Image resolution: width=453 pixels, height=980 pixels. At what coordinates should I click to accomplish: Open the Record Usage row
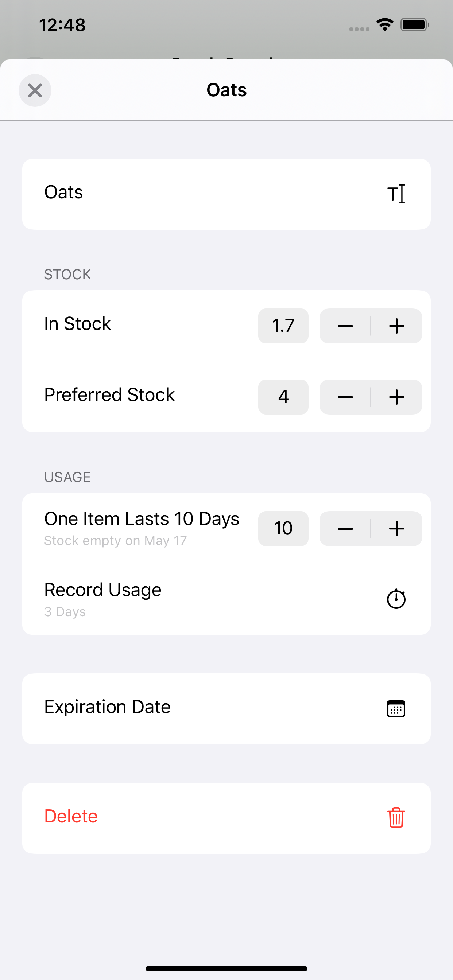click(226, 600)
